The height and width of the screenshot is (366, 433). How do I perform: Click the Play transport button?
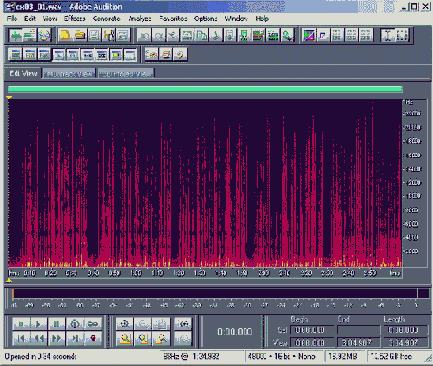38,324
